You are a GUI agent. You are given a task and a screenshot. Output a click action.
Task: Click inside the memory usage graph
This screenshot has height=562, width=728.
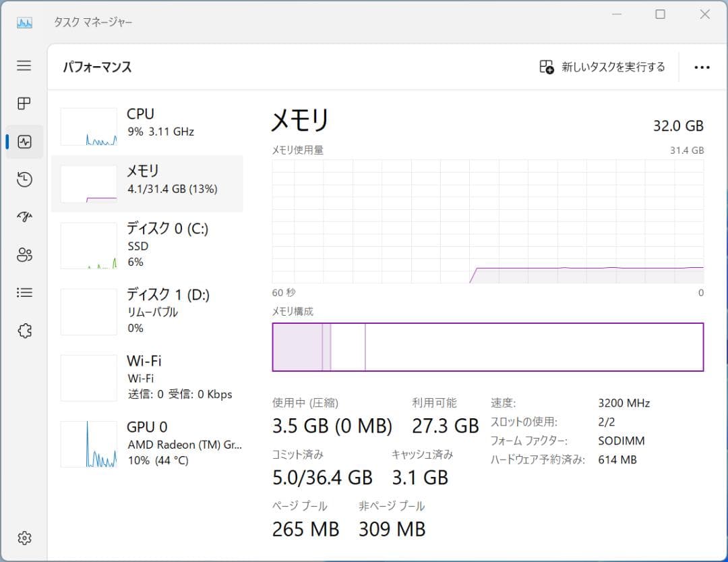[487, 223]
